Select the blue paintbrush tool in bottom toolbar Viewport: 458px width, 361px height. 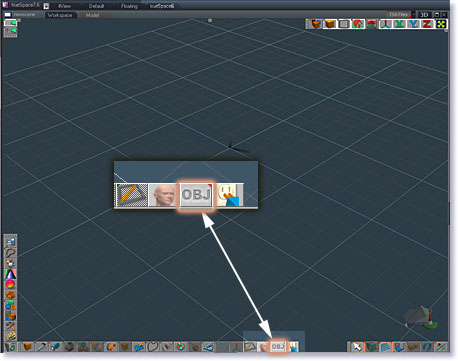(55, 347)
